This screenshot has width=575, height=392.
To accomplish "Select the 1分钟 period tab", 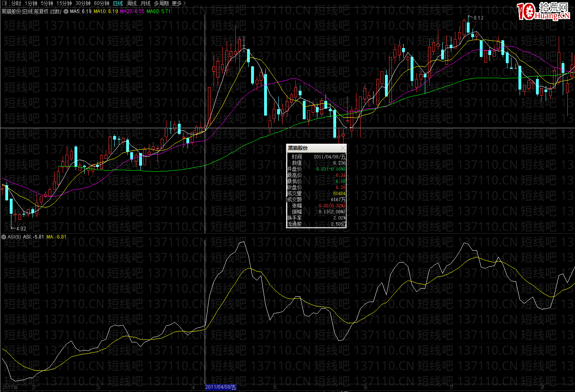I will 31,3.
